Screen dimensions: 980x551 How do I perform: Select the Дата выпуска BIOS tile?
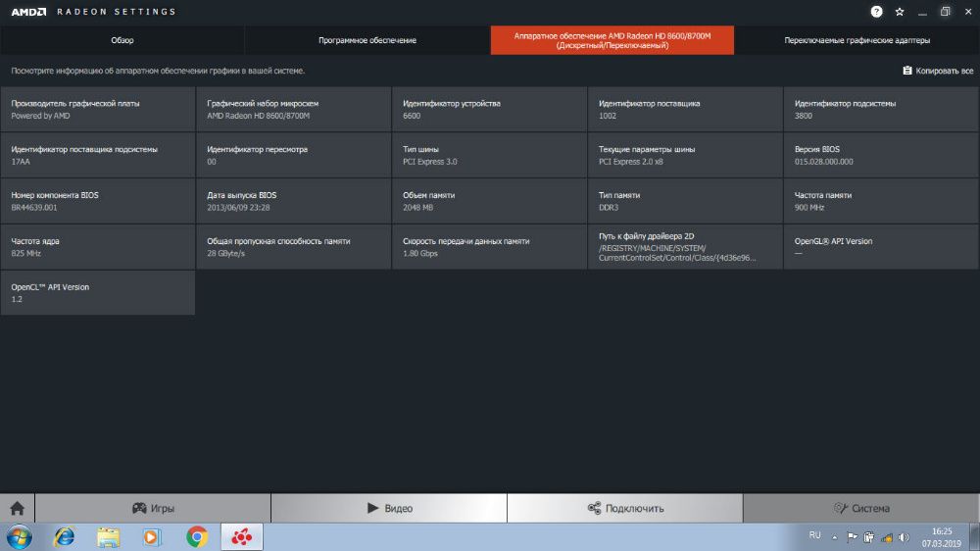pos(294,201)
